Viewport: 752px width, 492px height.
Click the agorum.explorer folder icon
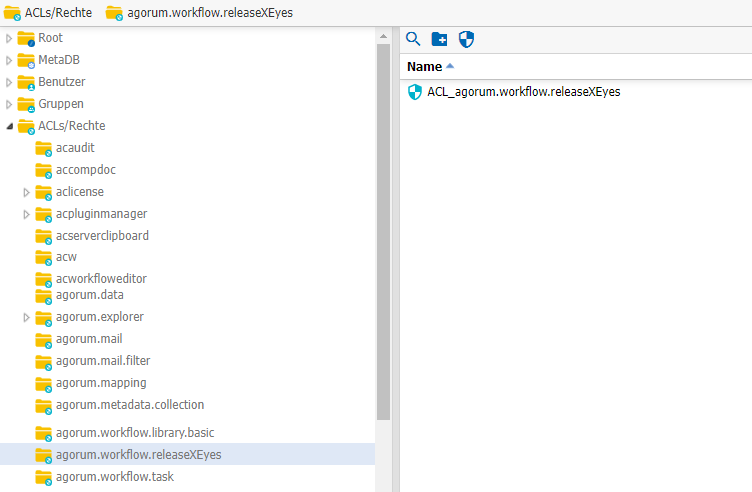44,318
